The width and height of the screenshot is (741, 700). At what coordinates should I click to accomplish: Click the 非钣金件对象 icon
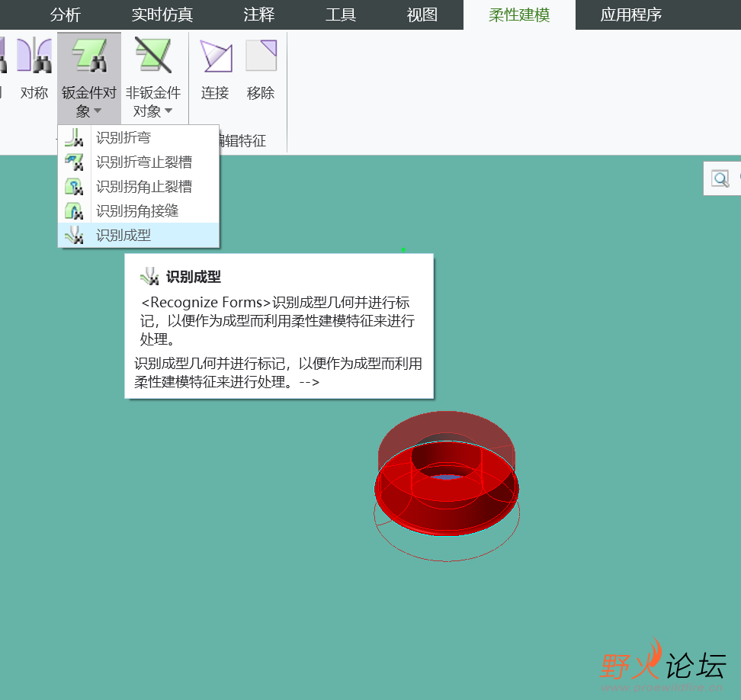(x=153, y=56)
